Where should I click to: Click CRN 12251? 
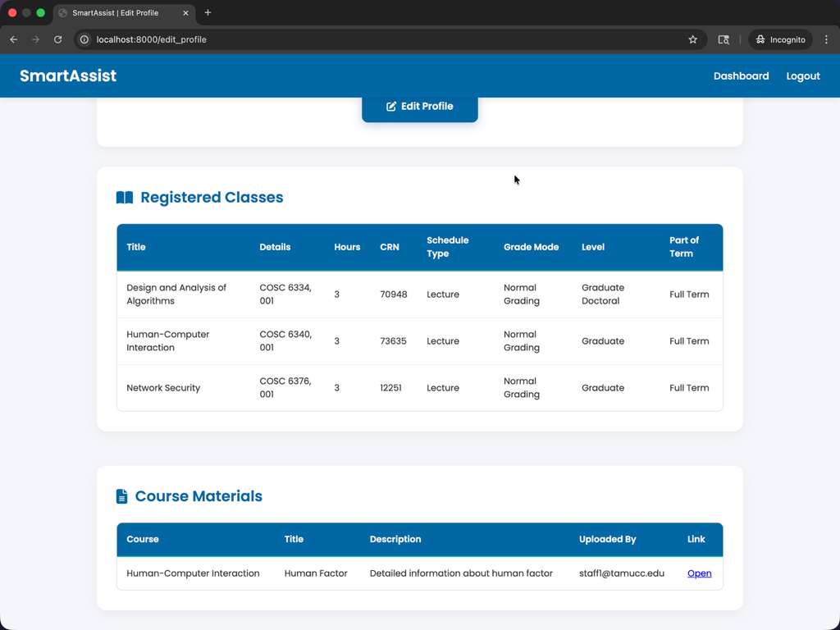[390, 388]
